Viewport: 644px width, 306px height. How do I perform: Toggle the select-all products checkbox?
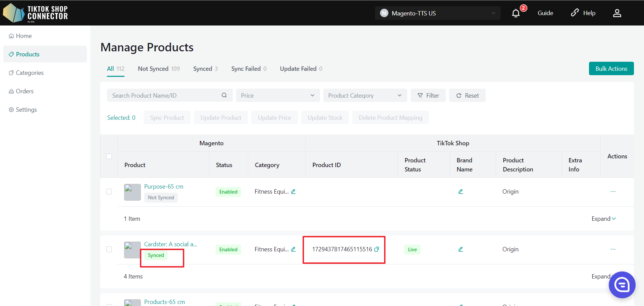[x=109, y=156]
